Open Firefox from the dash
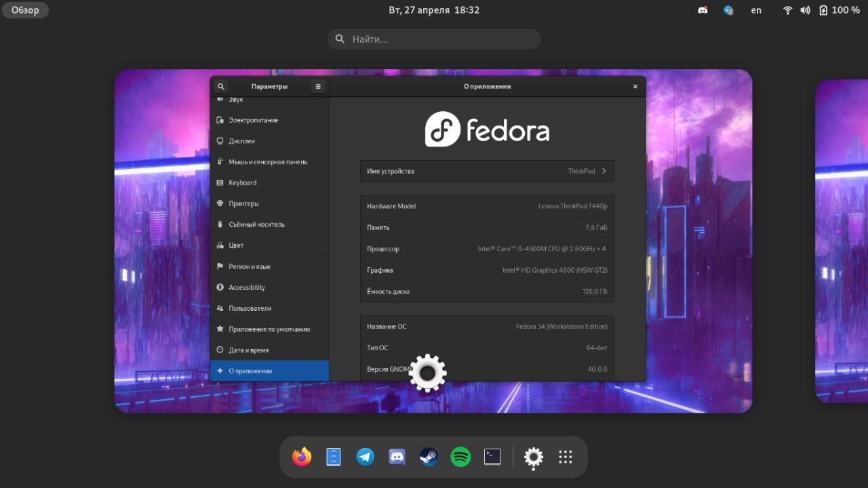 pos(302,457)
